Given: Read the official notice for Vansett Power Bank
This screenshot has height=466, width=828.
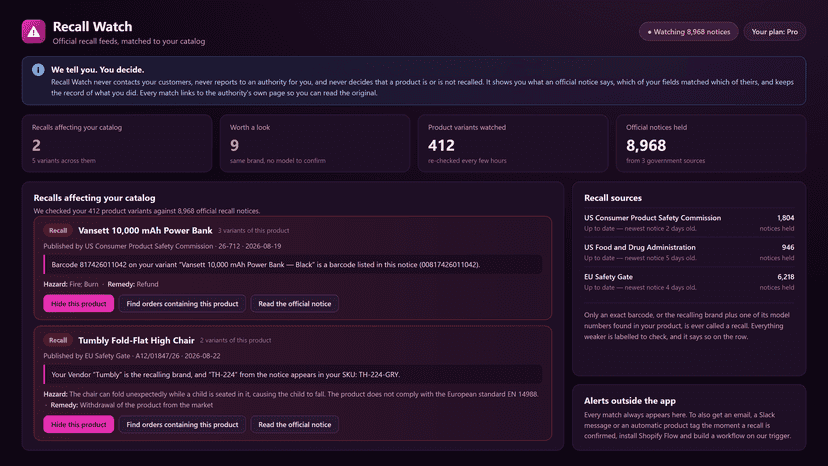Looking at the screenshot, I should 295,304.
